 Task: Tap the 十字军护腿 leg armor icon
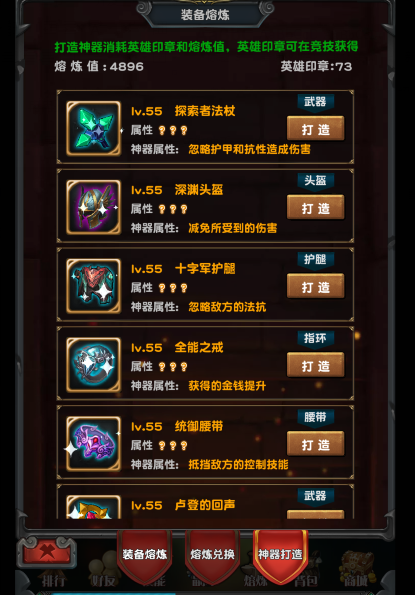94,286
